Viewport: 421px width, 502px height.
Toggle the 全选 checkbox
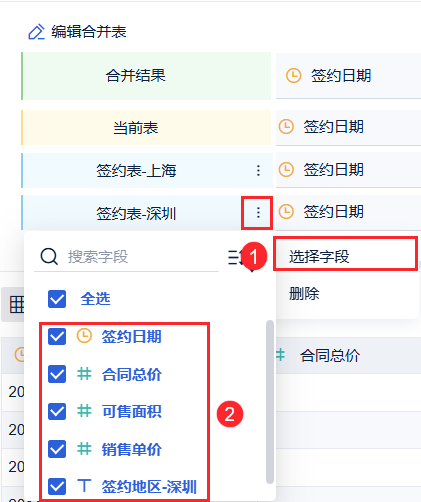click(x=57, y=299)
